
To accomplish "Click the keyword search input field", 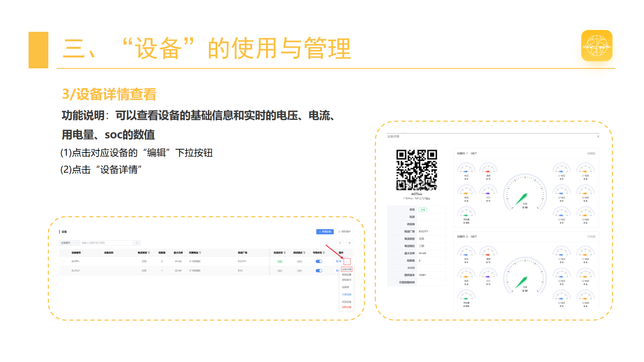I will click(107, 243).
